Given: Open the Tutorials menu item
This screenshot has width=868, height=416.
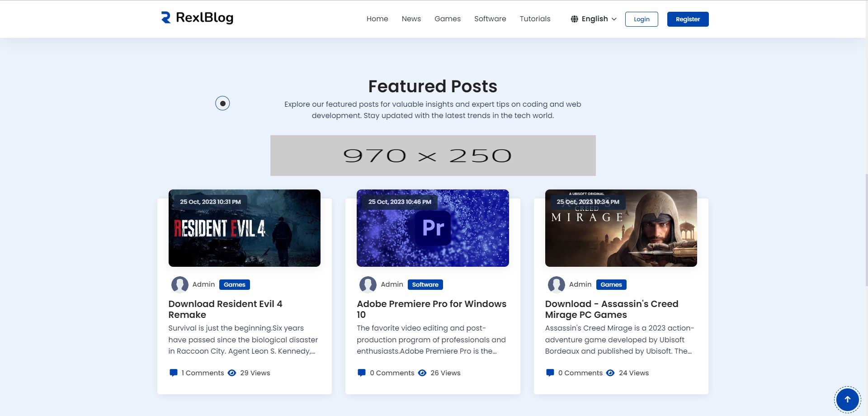Looking at the screenshot, I should [x=535, y=19].
